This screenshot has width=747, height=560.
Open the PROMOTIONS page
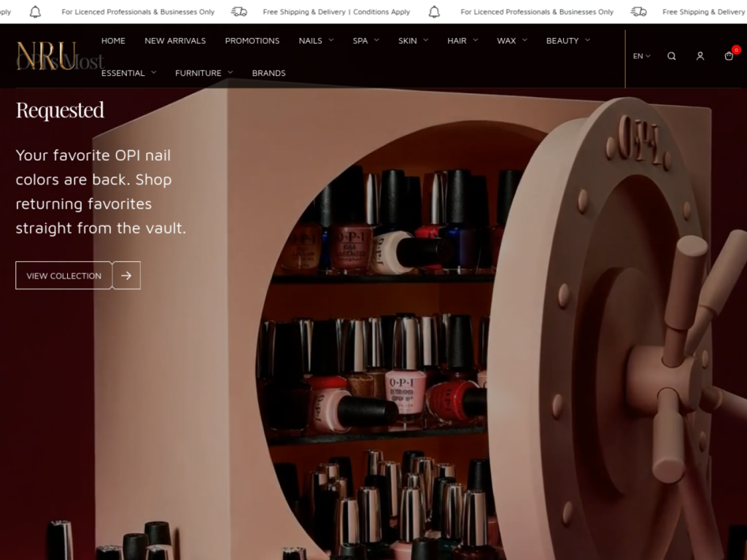[252, 41]
